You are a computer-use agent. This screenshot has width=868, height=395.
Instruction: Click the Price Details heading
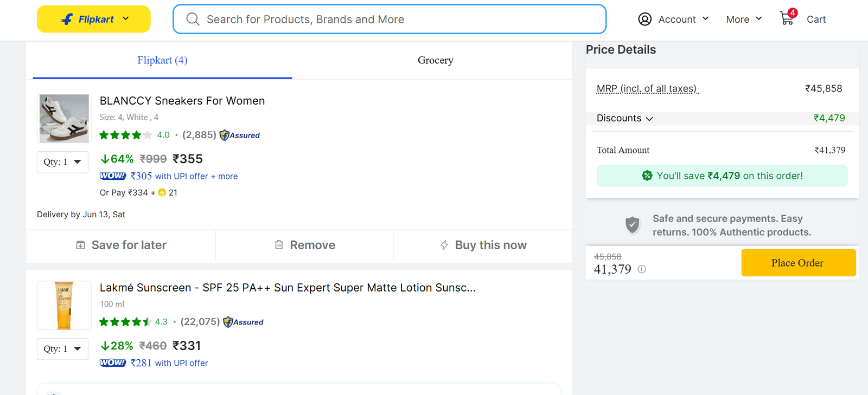click(x=621, y=50)
